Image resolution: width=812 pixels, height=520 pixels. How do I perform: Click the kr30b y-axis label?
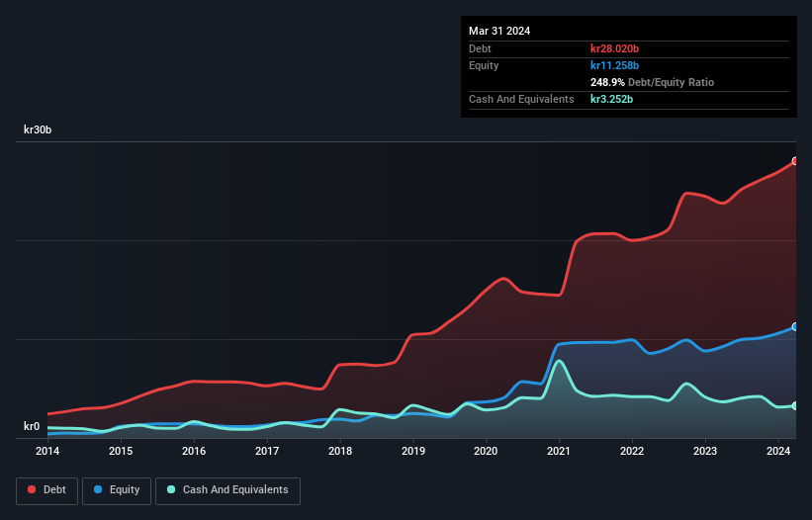(x=38, y=130)
